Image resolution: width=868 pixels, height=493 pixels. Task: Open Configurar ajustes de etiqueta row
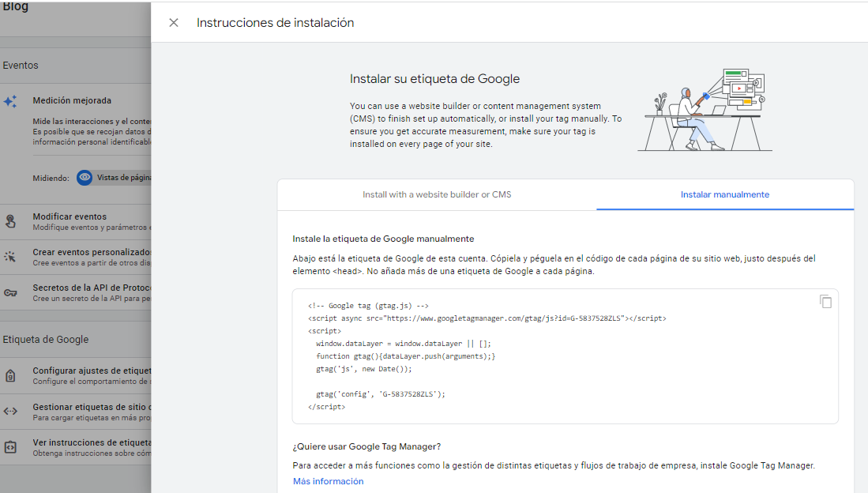(x=75, y=375)
